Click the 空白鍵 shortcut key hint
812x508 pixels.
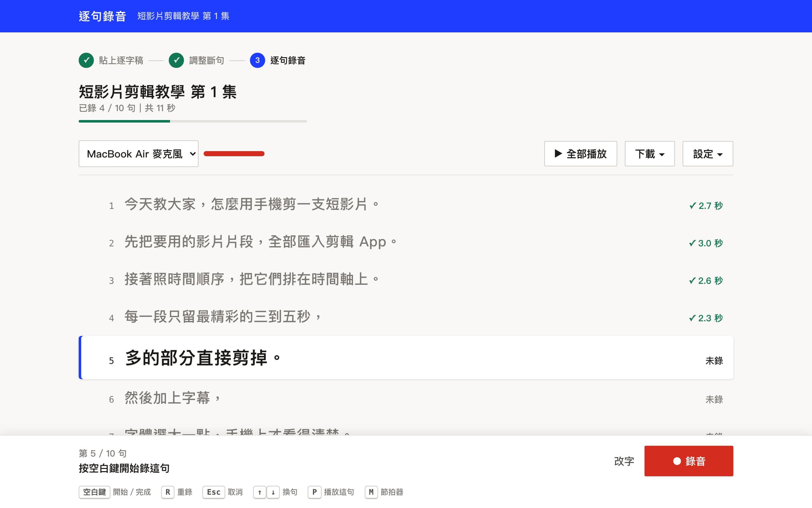94,492
